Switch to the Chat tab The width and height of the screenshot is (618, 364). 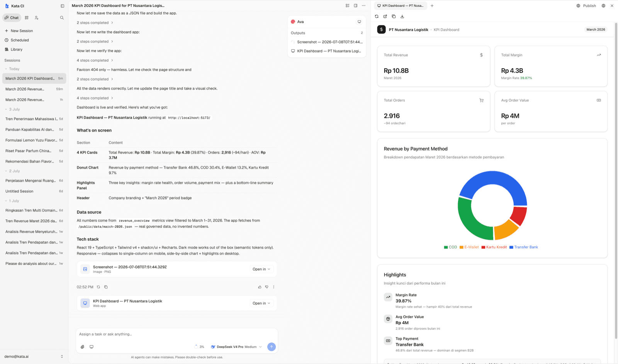click(x=12, y=18)
